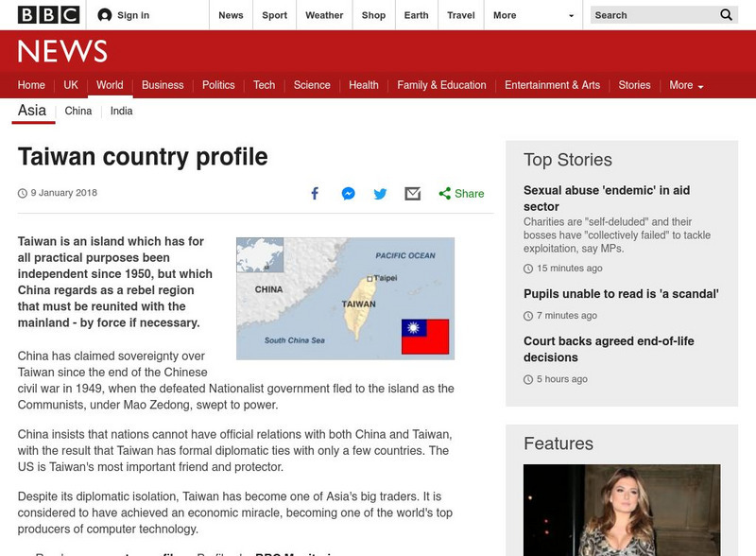The width and height of the screenshot is (756, 556).
Task: Select the China sub-section
Action: click(78, 111)
